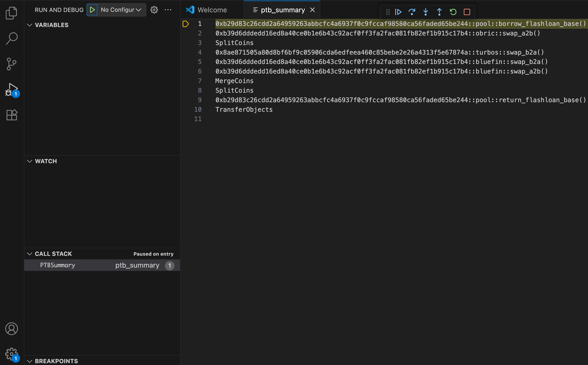Viewport: 588px width, 365px height.
Task: Close the ptb_summary tab
Action: 313,10
